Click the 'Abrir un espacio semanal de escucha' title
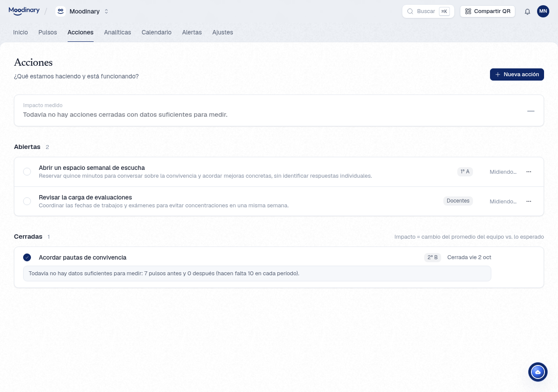 92,168
